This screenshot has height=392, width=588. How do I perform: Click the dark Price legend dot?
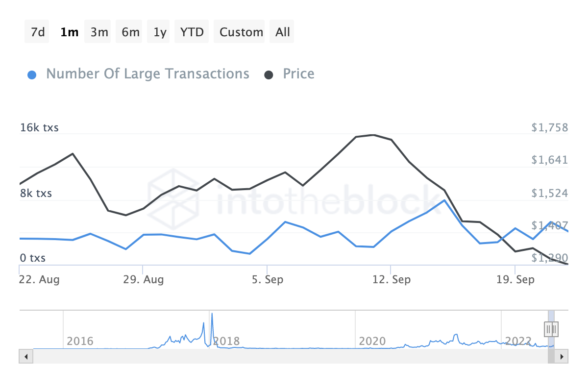[x=269, y=75]
